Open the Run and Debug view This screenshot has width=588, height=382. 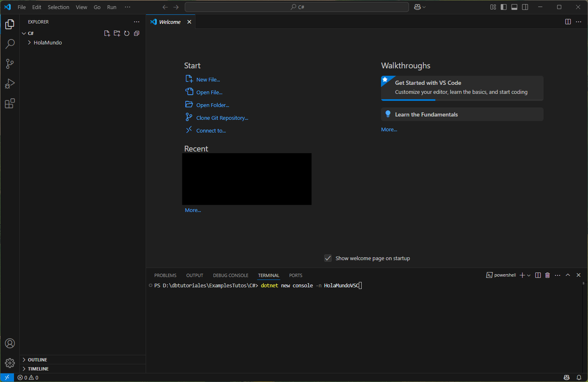point(10,84)
